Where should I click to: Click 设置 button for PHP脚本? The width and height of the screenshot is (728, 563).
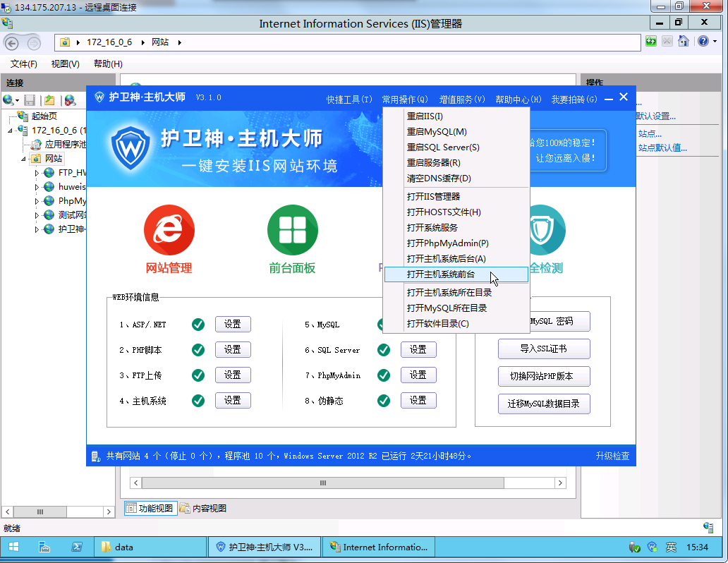(233, 350)
